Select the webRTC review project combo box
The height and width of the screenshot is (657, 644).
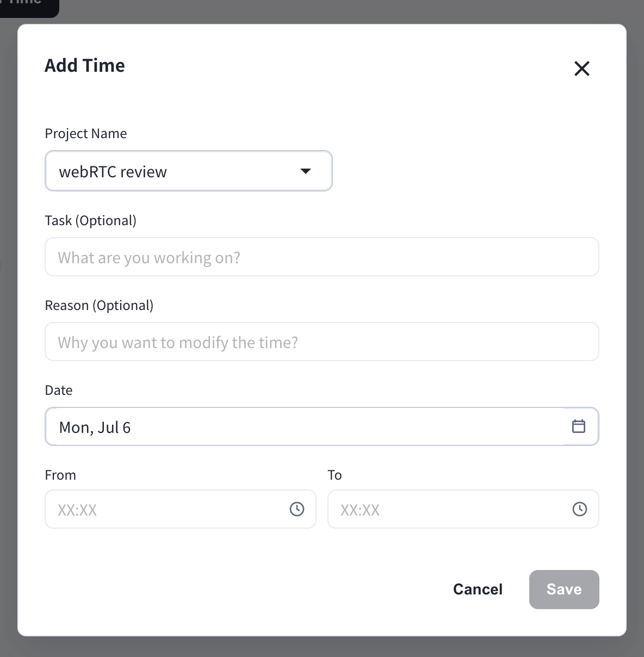click(189, 171)
